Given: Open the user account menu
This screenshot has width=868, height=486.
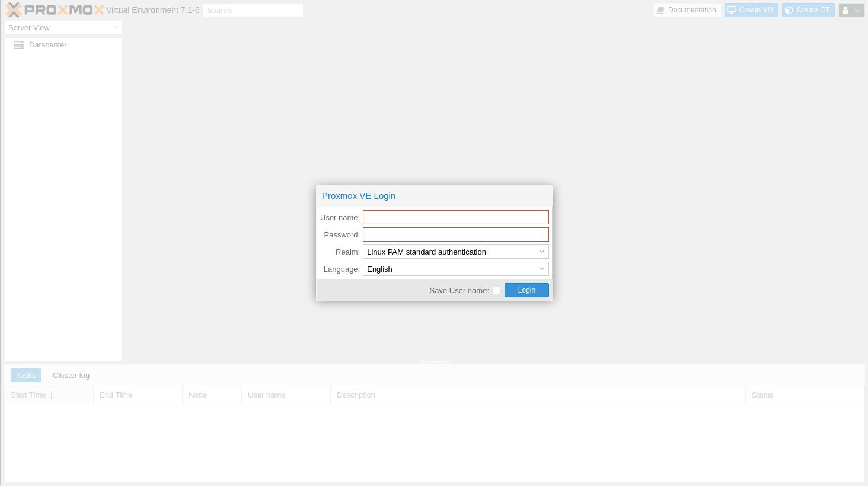Looking at the screenshot, I should 851,10.
